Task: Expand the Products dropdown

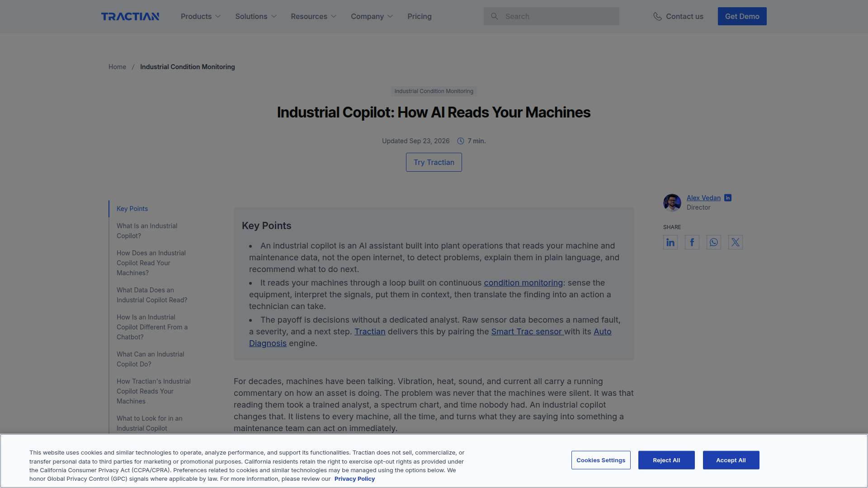Action: [201, 16]
